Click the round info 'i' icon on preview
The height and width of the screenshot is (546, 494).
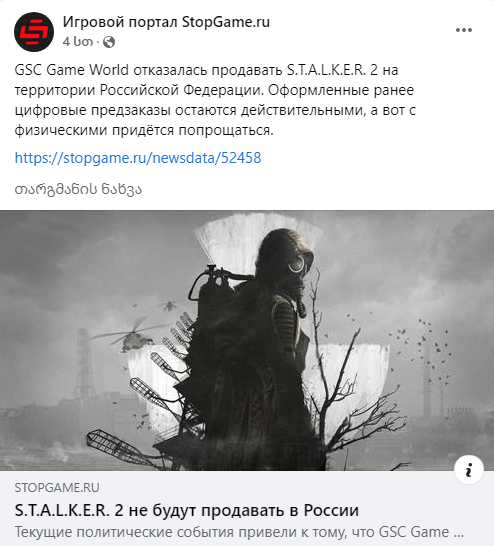pos(469,469)
